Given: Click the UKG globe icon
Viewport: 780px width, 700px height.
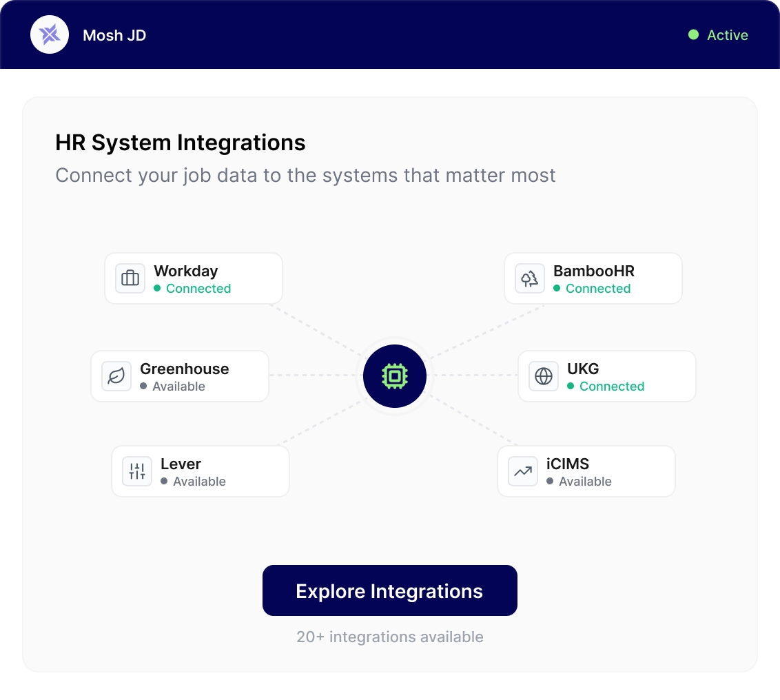Looking at the screenshot, I should coord(544,376).
